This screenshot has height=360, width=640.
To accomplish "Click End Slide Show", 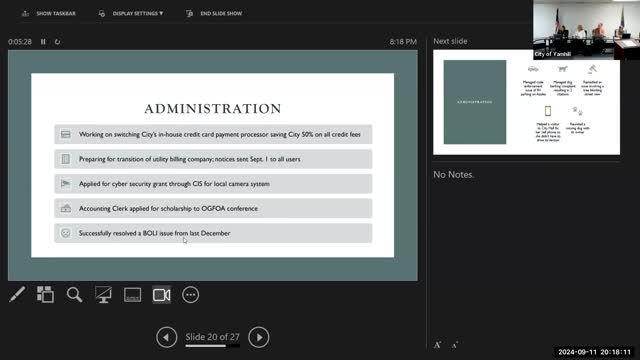I will 214,13.
